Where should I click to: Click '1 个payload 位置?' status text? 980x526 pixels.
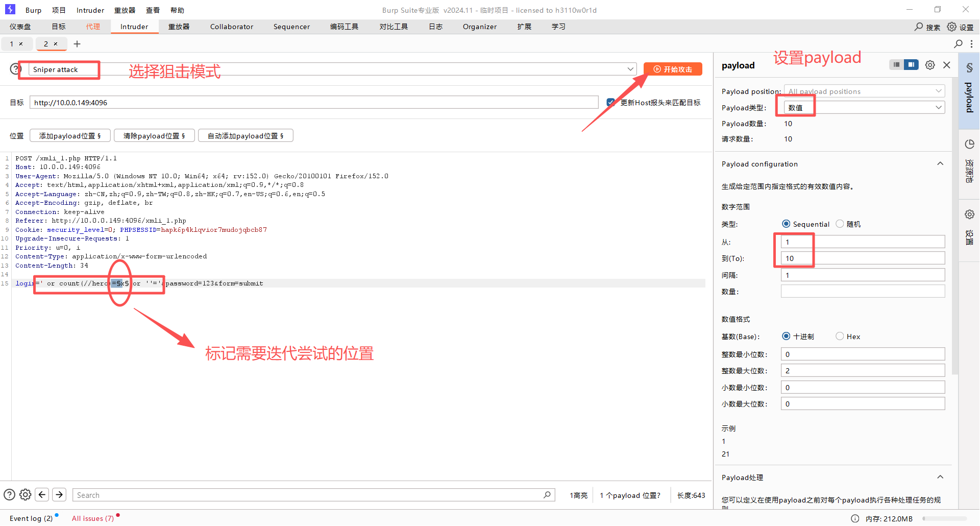click(630, 495)
